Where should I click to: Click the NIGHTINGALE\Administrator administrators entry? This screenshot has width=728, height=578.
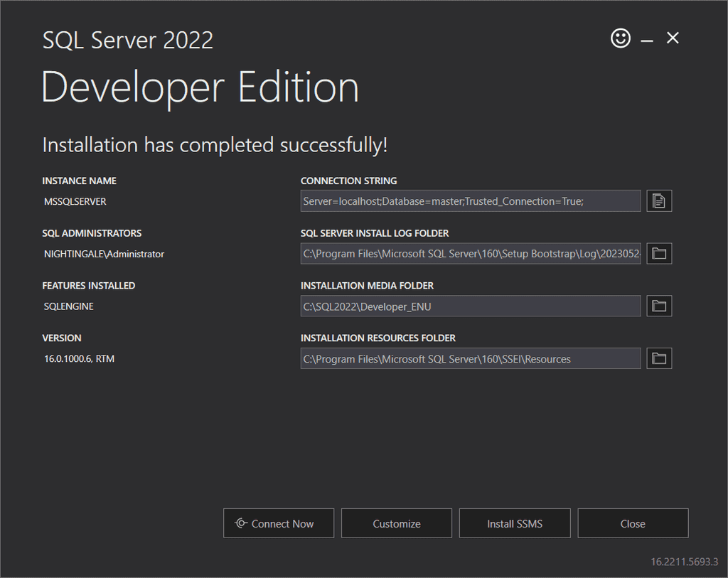tap(103, 254)
